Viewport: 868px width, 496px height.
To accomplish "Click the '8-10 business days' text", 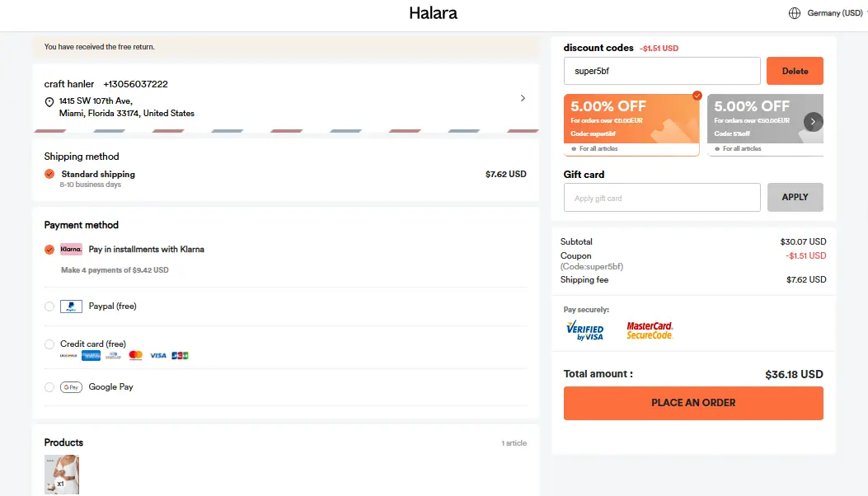I will pyautogui.click(x=90, y=185).
